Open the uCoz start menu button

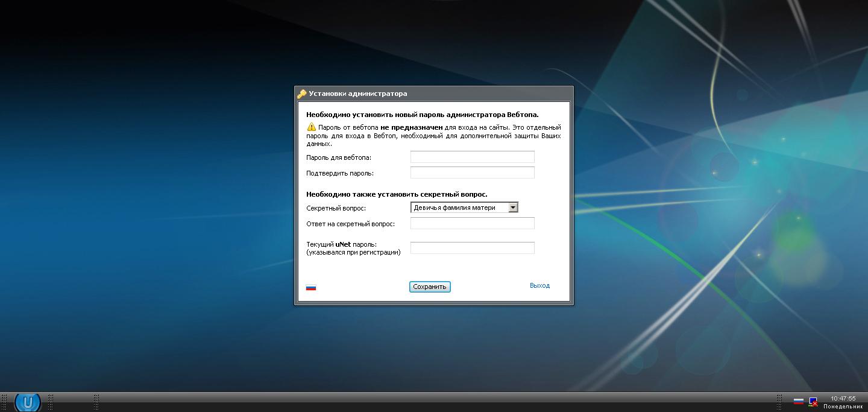point(28,402)
